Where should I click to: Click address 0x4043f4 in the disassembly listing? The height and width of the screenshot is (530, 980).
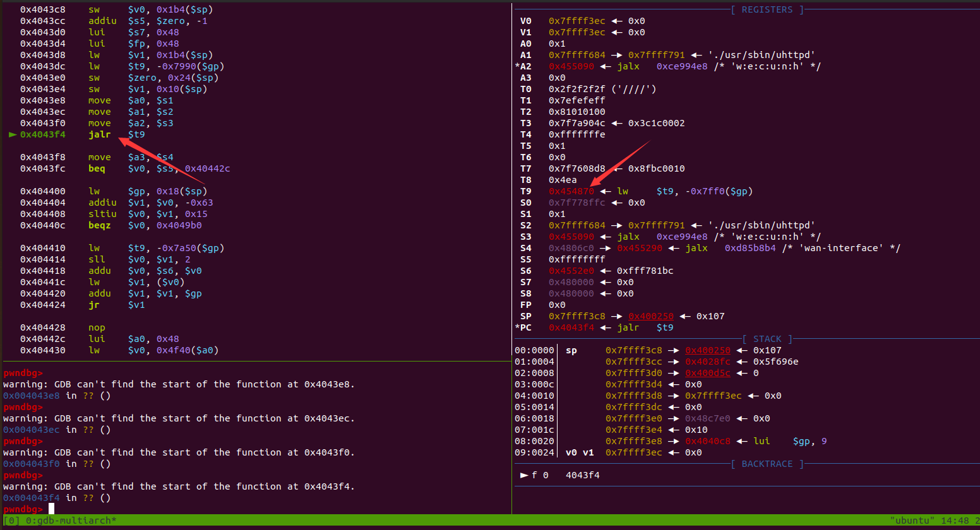pos(42,134)
